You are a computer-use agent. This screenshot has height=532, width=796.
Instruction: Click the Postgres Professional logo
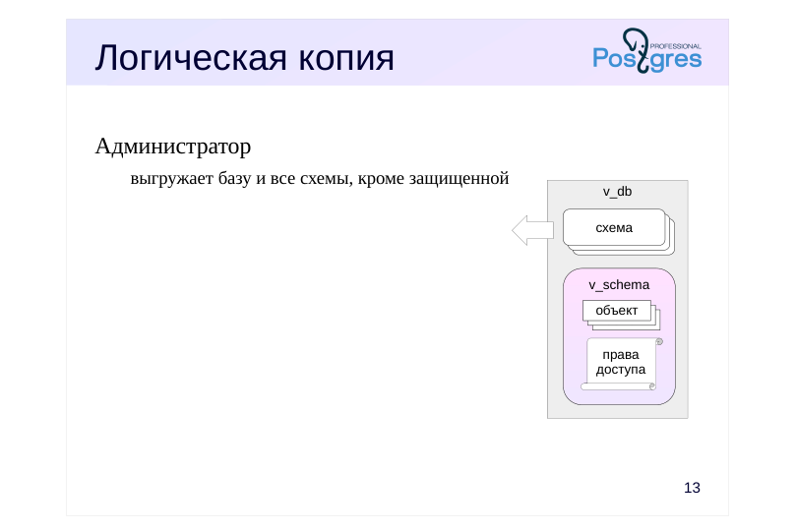click(647, 51)
